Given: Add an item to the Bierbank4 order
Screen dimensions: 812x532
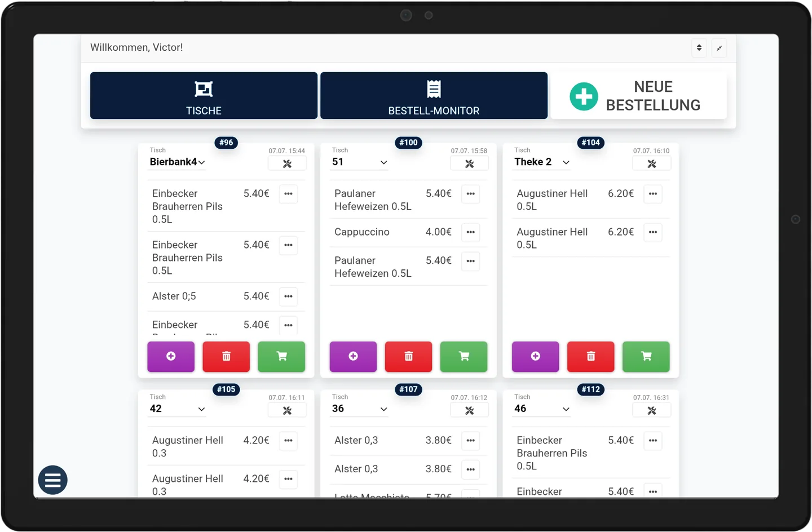Looking at the screenshot, I should coord(171,356).
